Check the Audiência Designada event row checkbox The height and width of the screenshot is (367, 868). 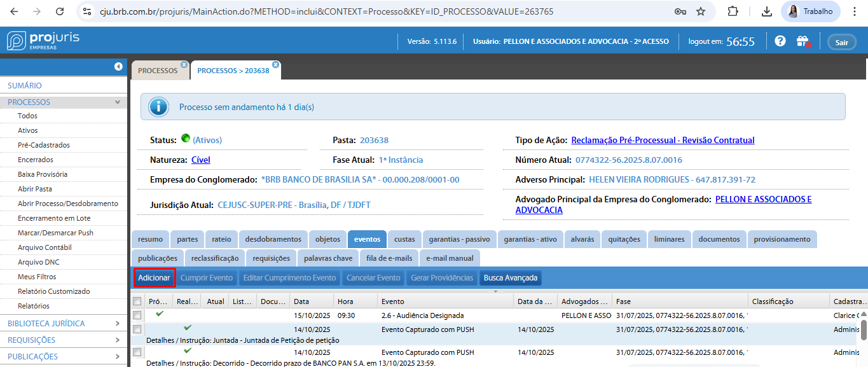[x=137, y=315]
